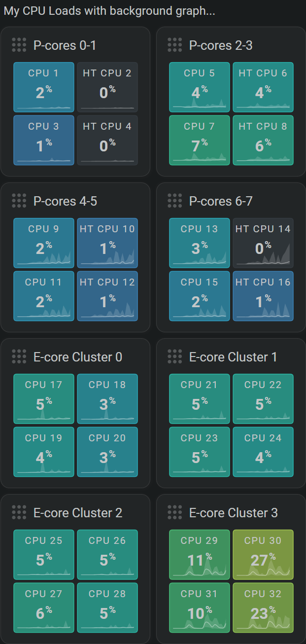The width and height of the screenshot is (306, 644).
Task: Open the CPU 31 tile showing 10%
Action: [x=200, y=608]
